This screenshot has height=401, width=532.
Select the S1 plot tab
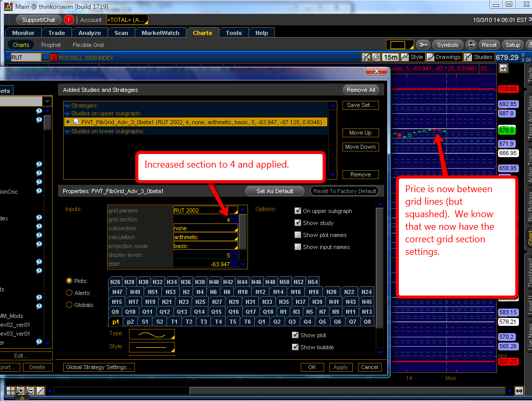pos(145,322)
